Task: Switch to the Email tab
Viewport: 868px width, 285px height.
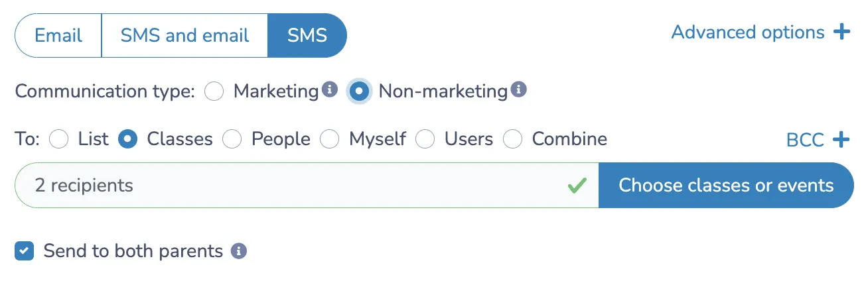Action: [58, 35]
